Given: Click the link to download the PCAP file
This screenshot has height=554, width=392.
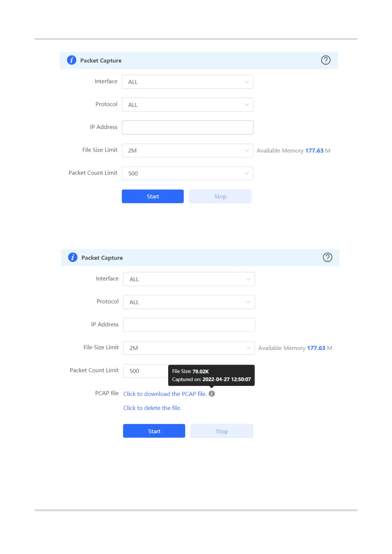Looking at the screenshot, I should [165, 394].
